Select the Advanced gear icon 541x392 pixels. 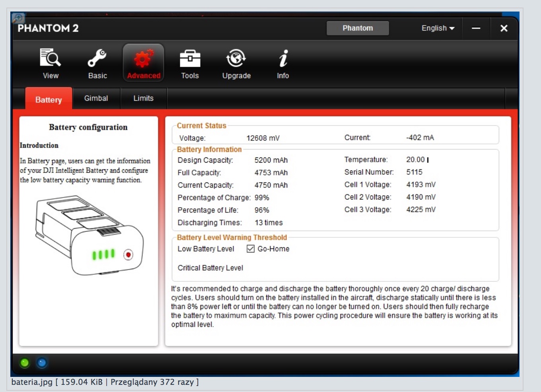pyautogui.click(x=144, y=59)
